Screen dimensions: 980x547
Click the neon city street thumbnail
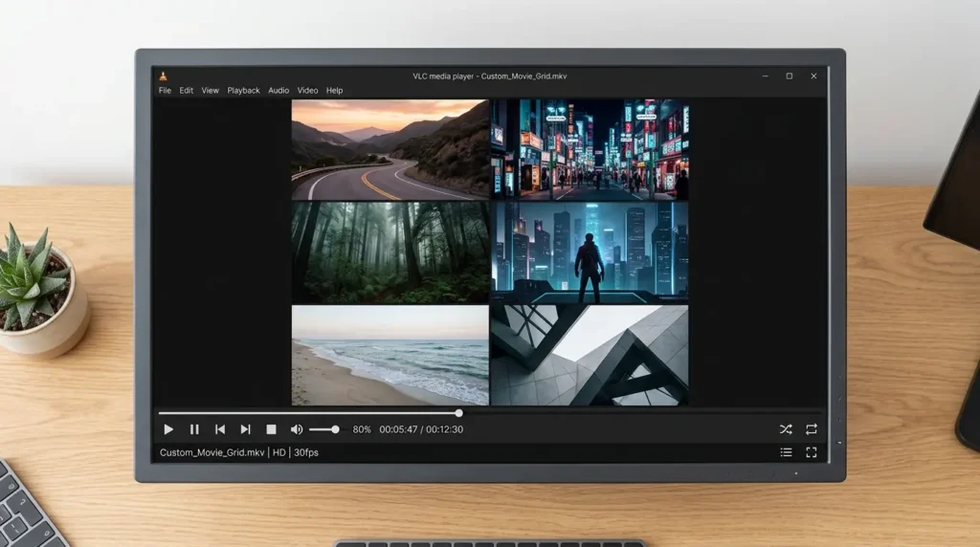(x=590, y=150)
